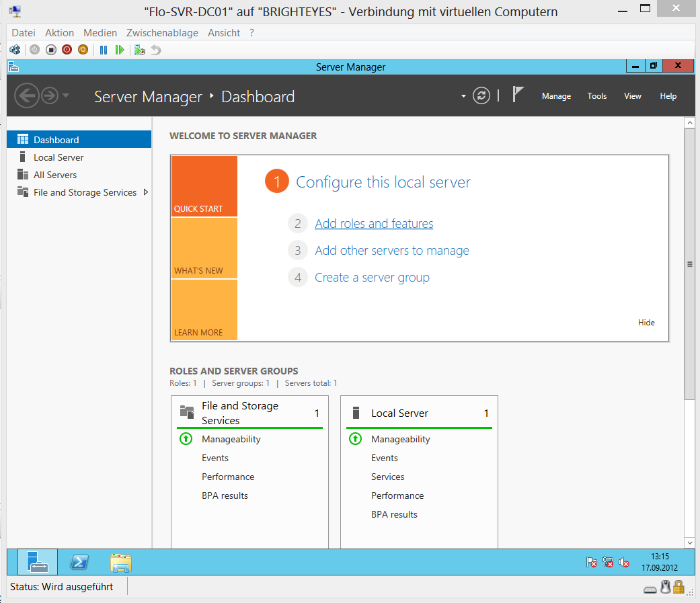
Task: Expand File and Storage Services in sidebar
Action: click(x=146, y=192)
